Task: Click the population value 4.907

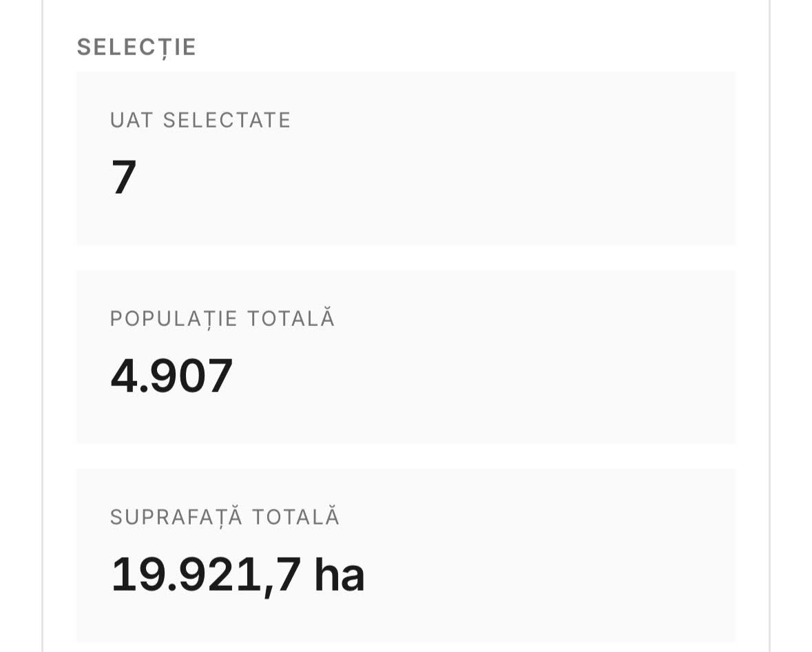Action: (171, 376)
